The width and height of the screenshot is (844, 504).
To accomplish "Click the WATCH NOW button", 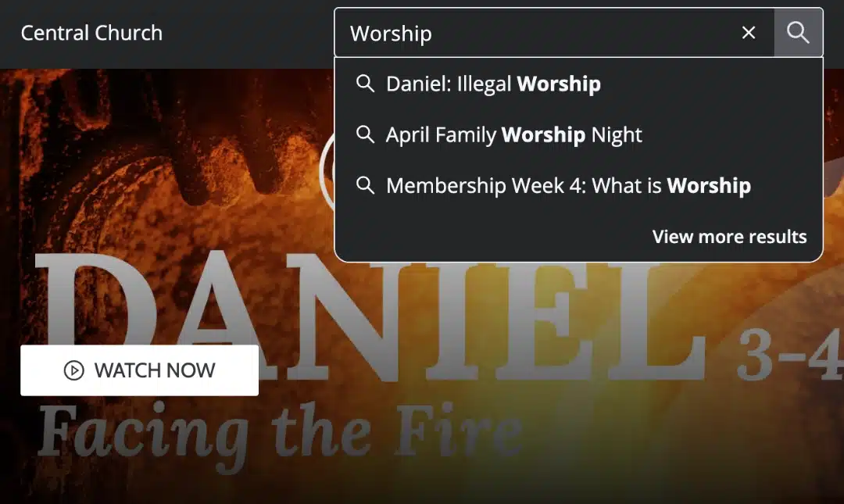I will point(139,370).
